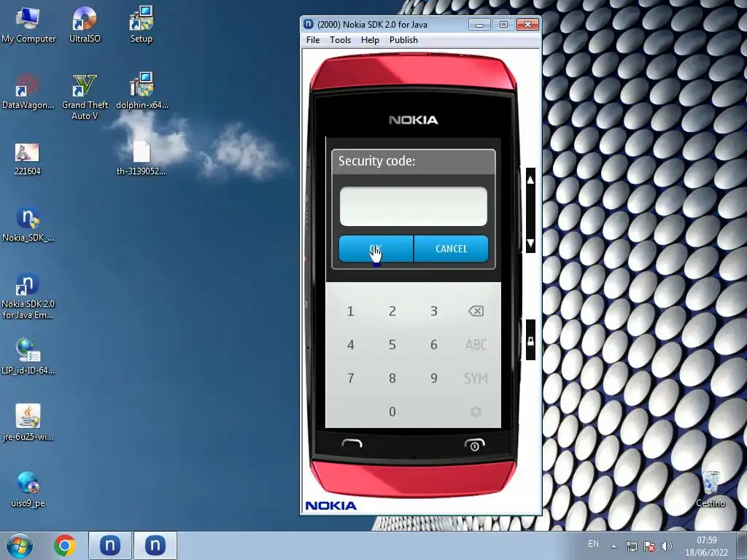Tap digit 2 on phone keypad
Image resolution: width=747 pixels, height=560 pixels.
tap(392, 311)
